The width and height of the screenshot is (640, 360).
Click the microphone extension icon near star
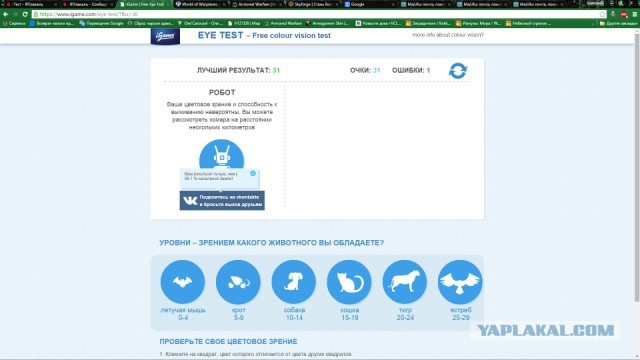(613, 14)
